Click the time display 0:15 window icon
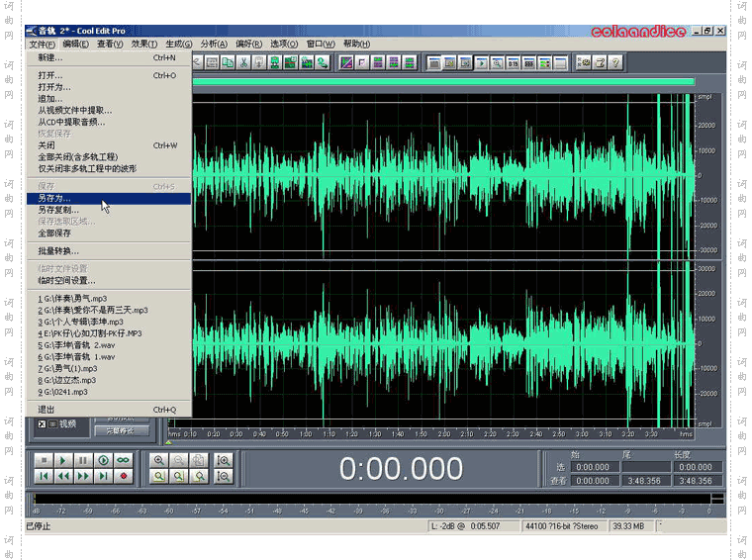Image resolution: width=752 pixels, height=560 pixels. [x=514, y=62]
